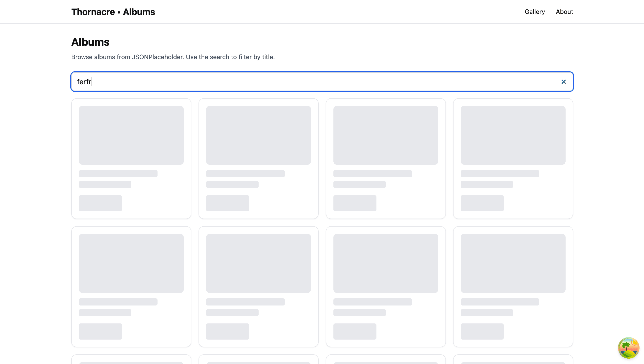
Task: Click the palm tree floating icon
Action: 628,348
